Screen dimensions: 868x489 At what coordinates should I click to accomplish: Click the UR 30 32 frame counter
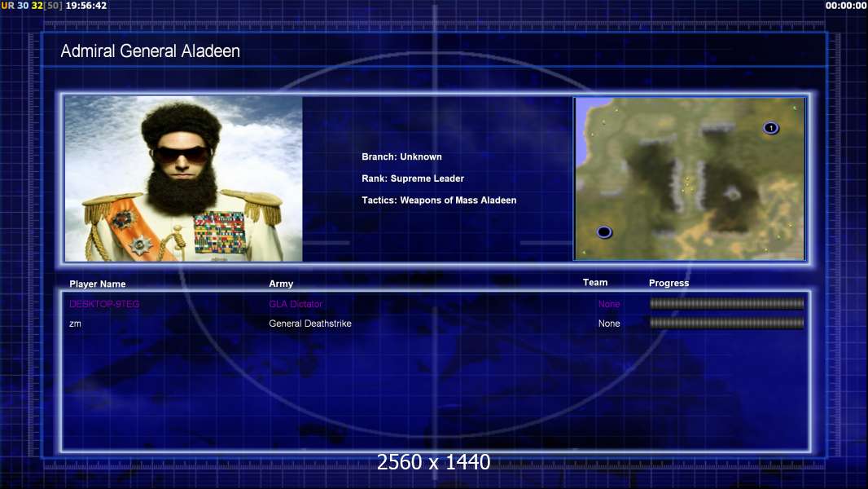coord(32,6)
